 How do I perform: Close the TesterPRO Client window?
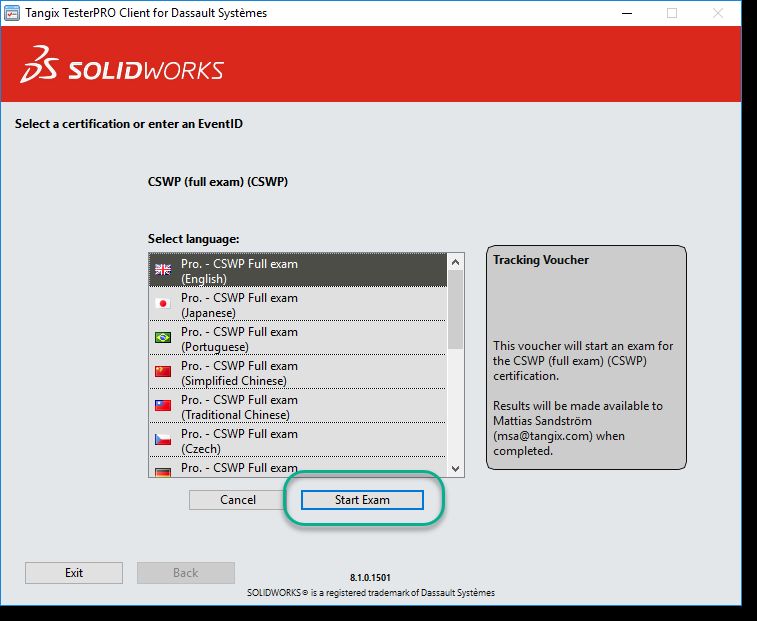(718, 13)
